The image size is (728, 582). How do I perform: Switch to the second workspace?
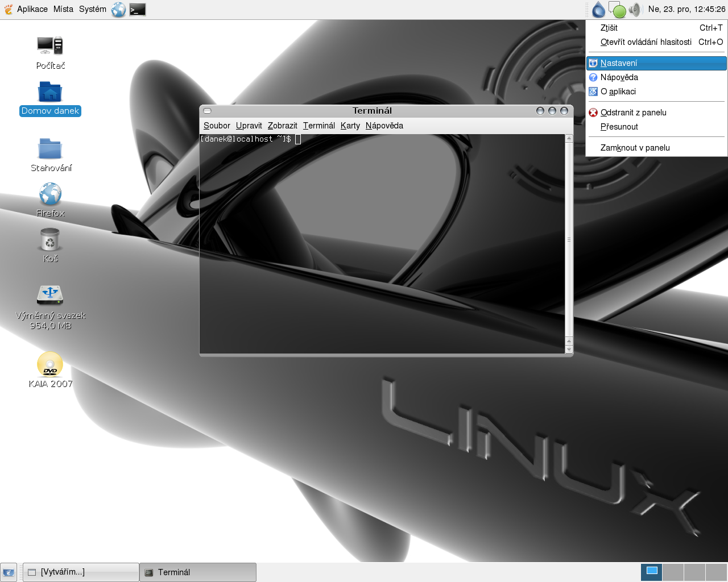click(673, 572)
